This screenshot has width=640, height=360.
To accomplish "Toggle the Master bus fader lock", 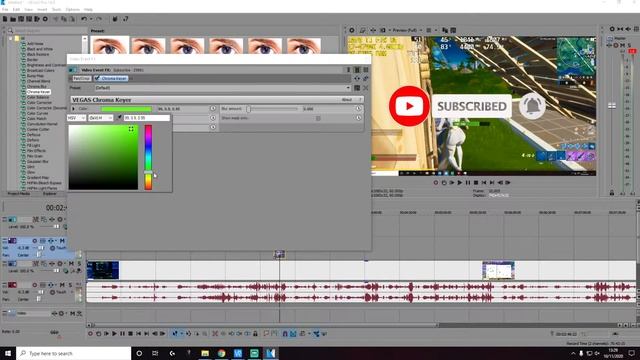I will 611,193.
